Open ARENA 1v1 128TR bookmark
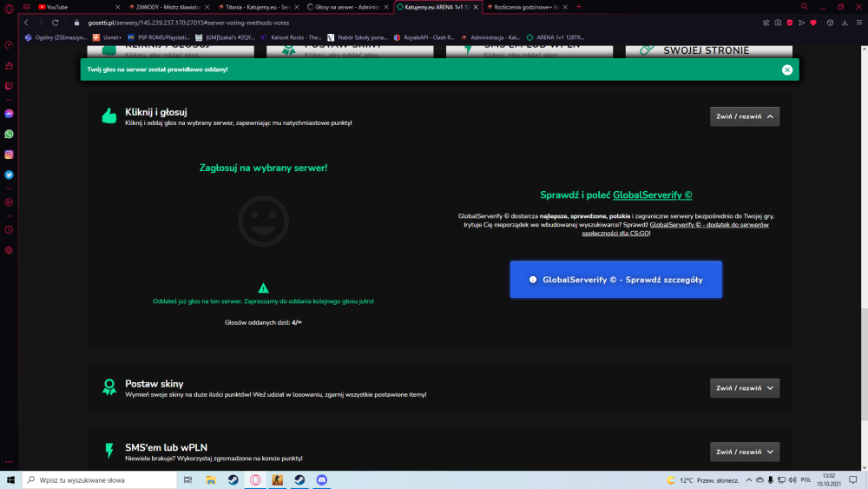The image size is (868, 489). 556,37
